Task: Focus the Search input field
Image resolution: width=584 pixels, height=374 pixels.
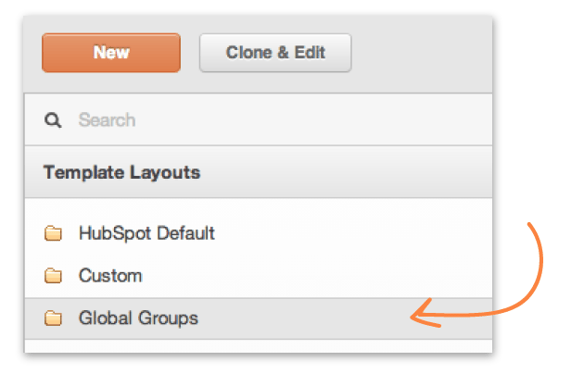Action: click(x=258, y=120)
